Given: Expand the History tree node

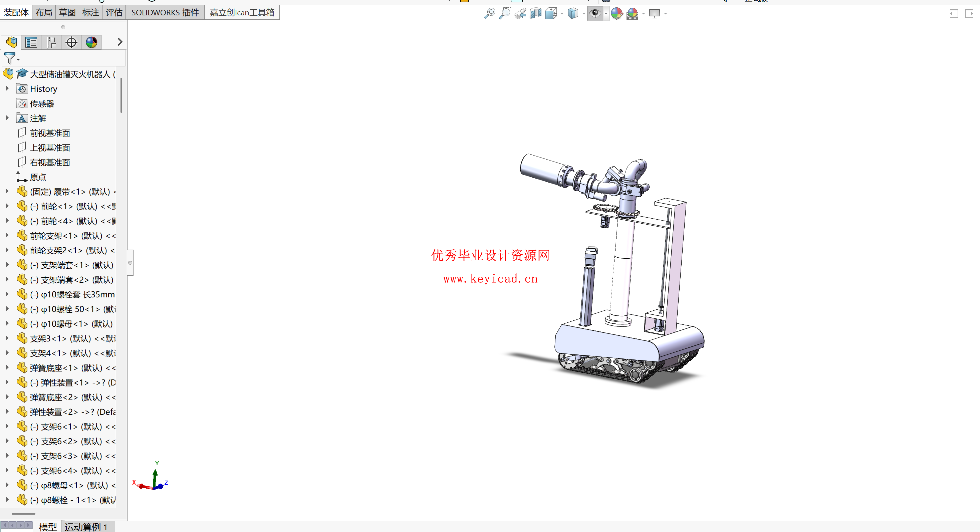Looking at the screenshot, I should (x=7, y=88).
